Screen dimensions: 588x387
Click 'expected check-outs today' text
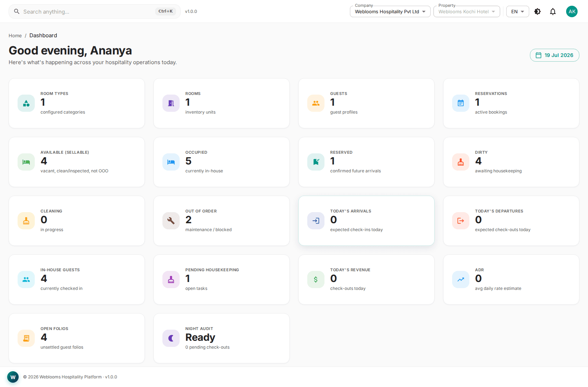(x=503, y=230)
